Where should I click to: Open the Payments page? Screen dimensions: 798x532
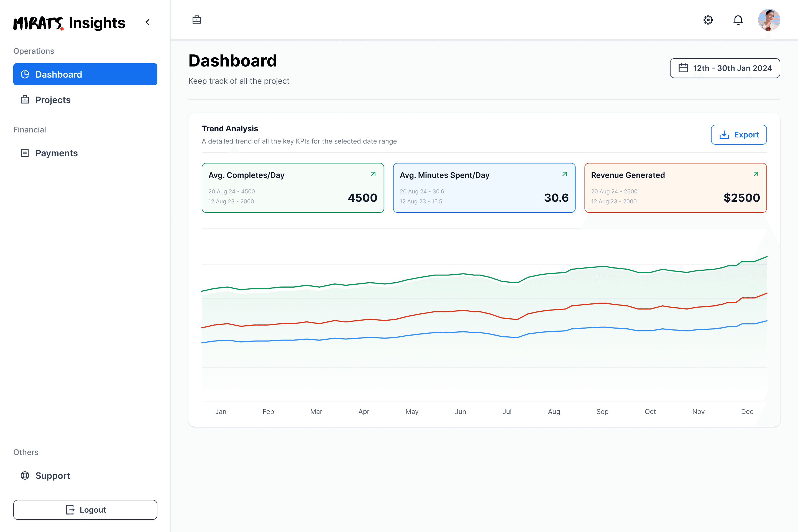pos(85,153)
